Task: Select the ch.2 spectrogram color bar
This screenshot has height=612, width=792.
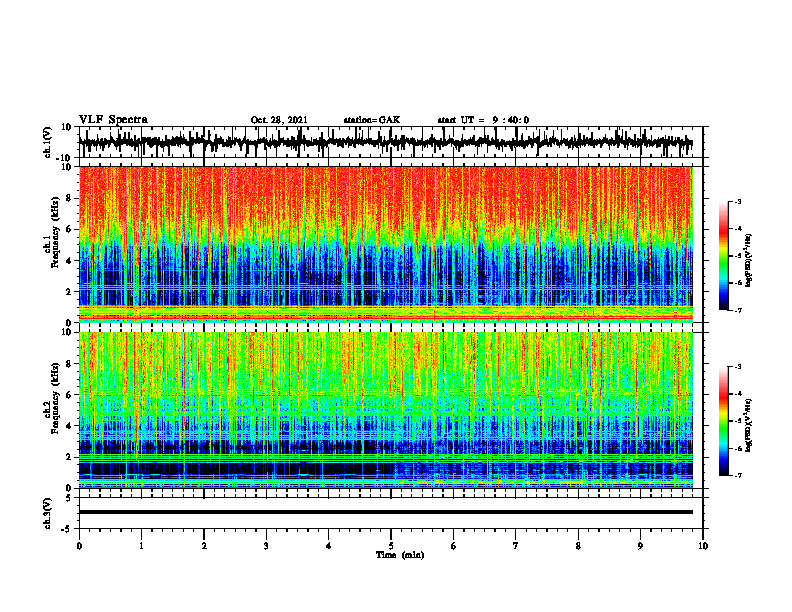Action: [724, 421]
